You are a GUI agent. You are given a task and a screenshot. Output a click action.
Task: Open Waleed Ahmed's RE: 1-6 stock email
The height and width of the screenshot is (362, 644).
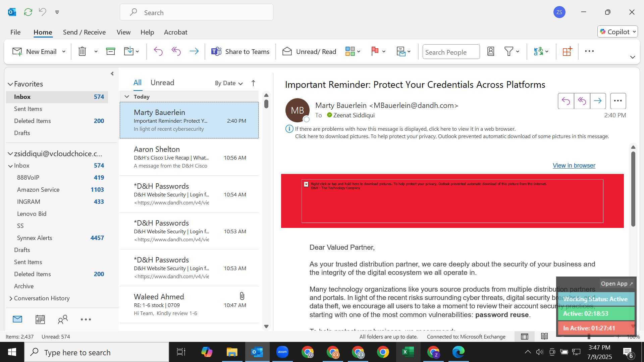point(189,305)
